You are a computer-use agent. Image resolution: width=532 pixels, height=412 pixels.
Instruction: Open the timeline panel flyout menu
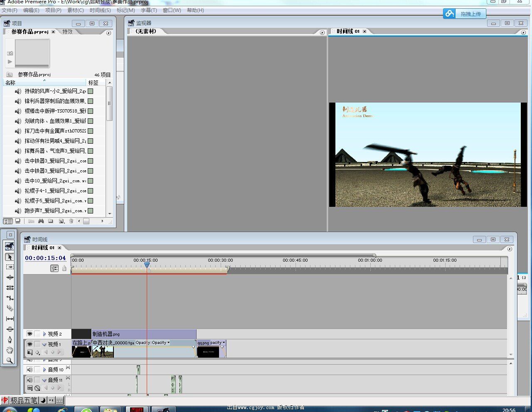click(510, 249)
